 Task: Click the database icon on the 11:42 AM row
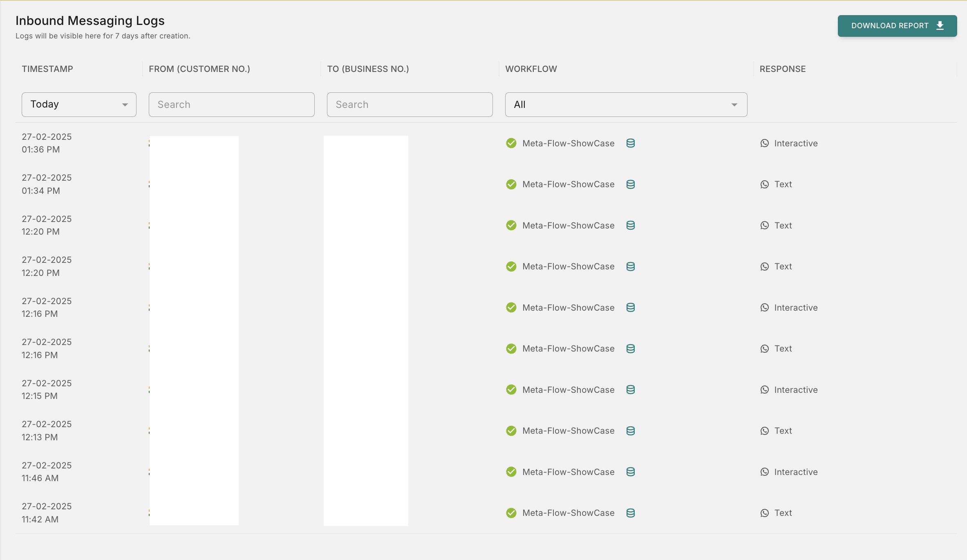(x=630, y=513)
